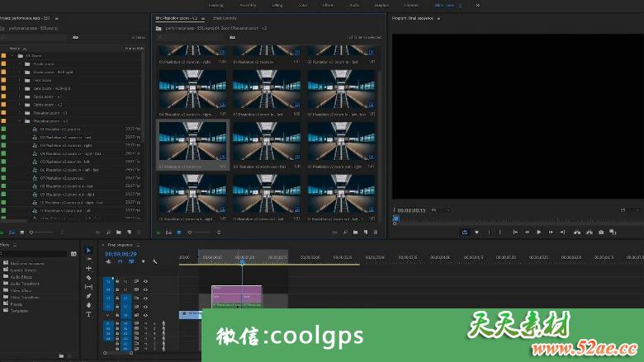Adjust the Project panel thumbnail zoom slider

click(x=43, y=232)
